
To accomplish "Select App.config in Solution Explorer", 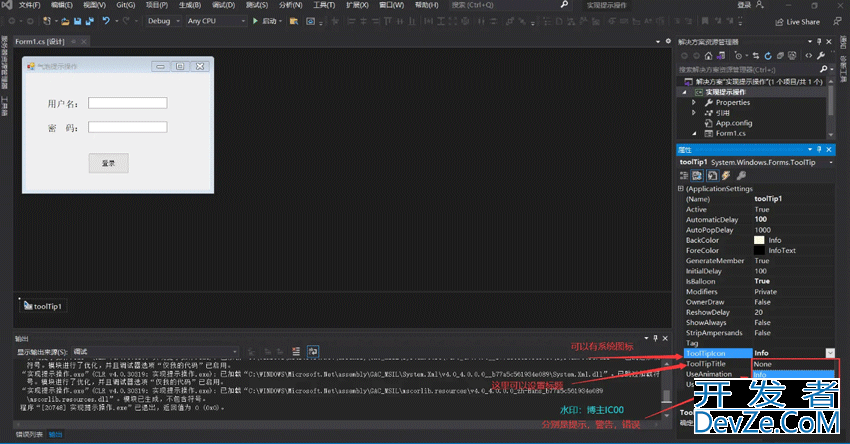I will coord(734,123).
